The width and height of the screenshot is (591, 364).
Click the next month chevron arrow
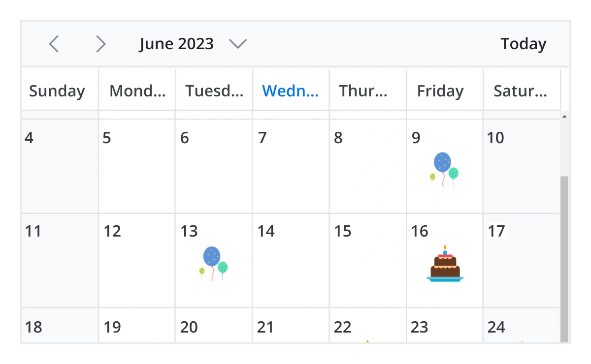point(101,44)
